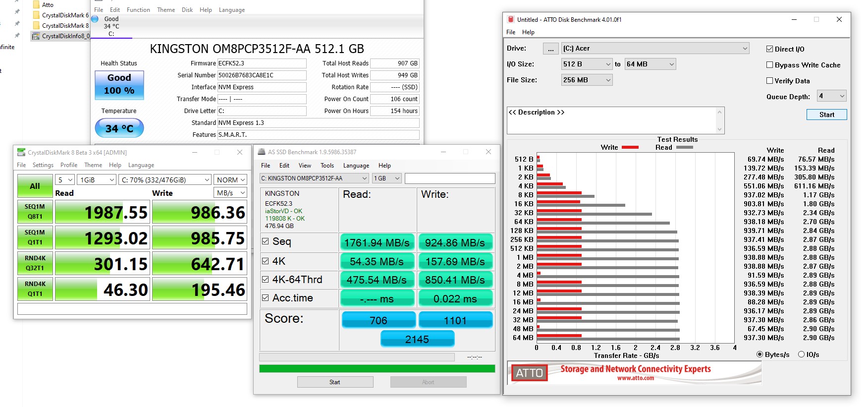Uncheck the Direct I/O checkbox
The image size is (868, 407).
point(769,49)
